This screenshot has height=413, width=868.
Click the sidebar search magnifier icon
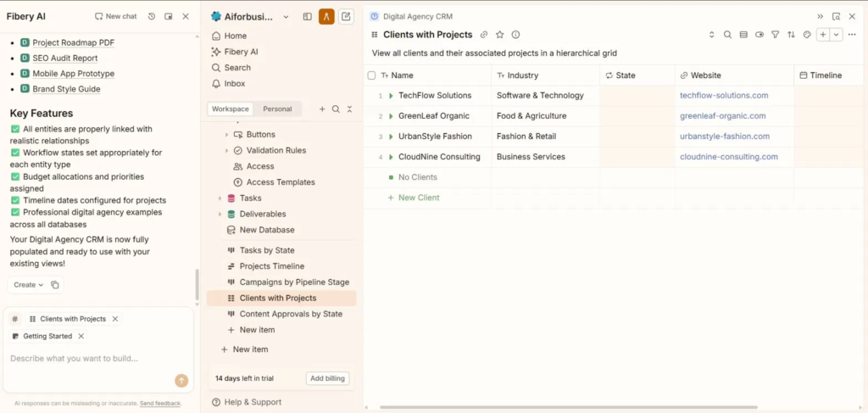pos(336,109)
